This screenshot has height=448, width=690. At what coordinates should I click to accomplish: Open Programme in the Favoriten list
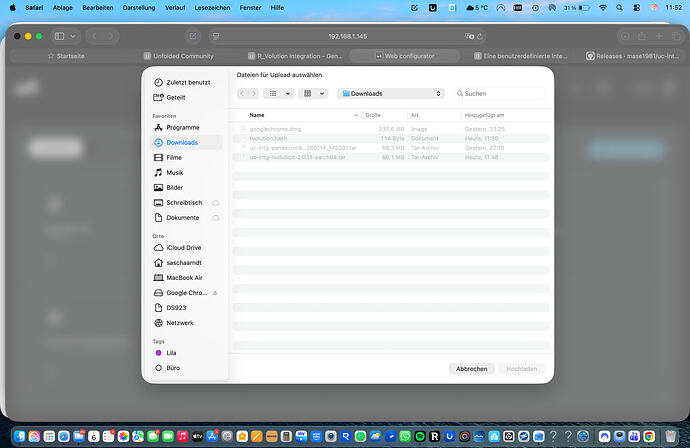click(x=182, y=128)
